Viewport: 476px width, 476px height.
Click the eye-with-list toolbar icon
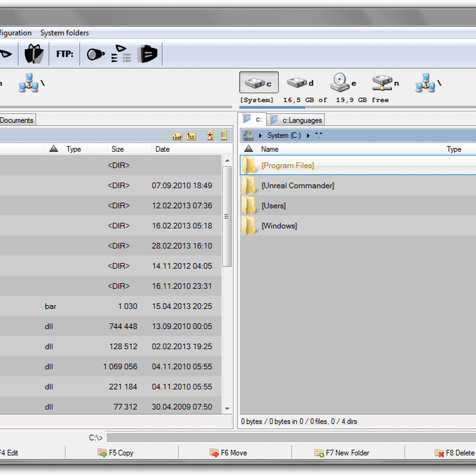click(x=121, y=54)
